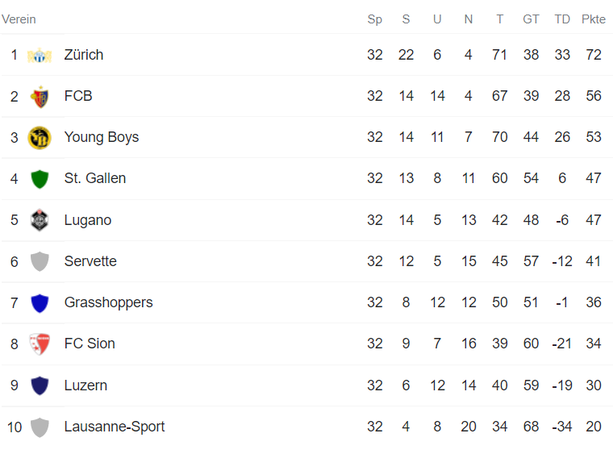Click the blue Grasshoppers shield icon
613x450 pixels.
39,303
